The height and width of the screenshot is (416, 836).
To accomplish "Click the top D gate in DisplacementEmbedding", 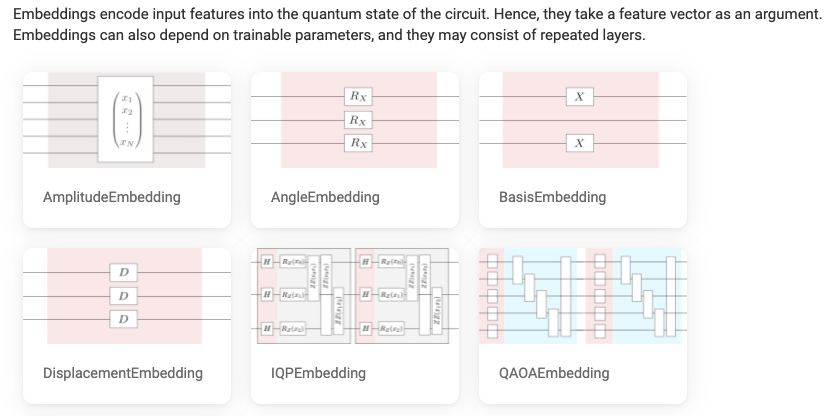I will pyautogui.click(x=123, y=272).
